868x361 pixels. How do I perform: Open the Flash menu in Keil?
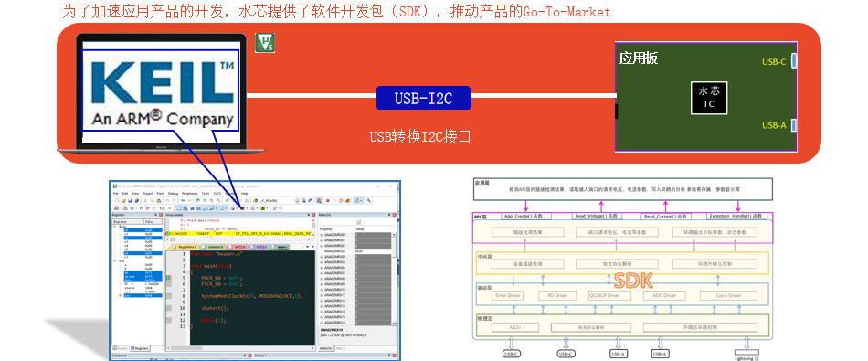pos(161,193)
